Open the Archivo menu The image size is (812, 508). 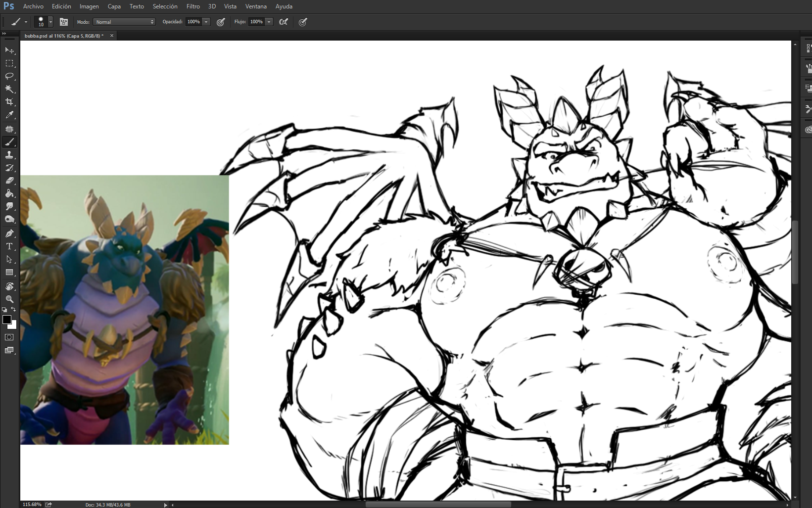(33, 6)
